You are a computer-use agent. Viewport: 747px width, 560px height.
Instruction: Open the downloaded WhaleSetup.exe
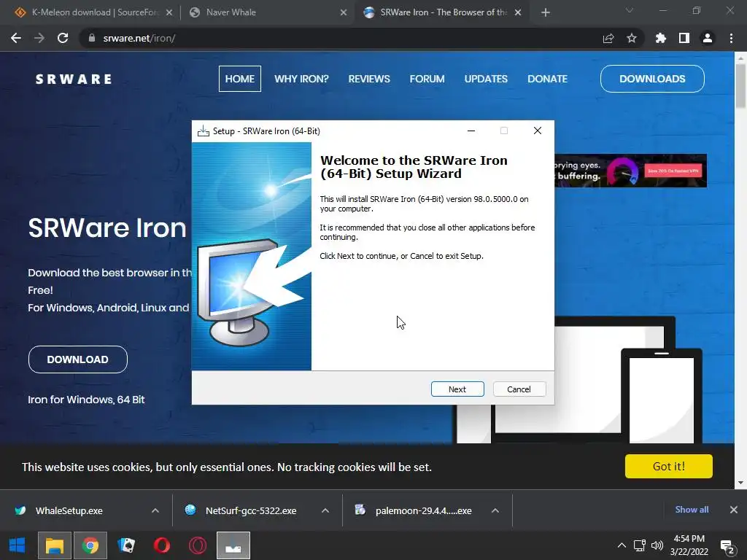69,510
